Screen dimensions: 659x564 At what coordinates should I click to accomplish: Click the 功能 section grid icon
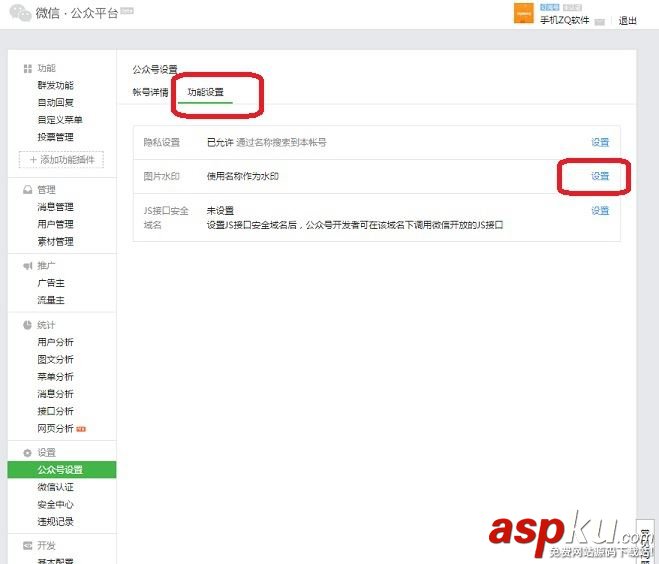coord(28,69)
